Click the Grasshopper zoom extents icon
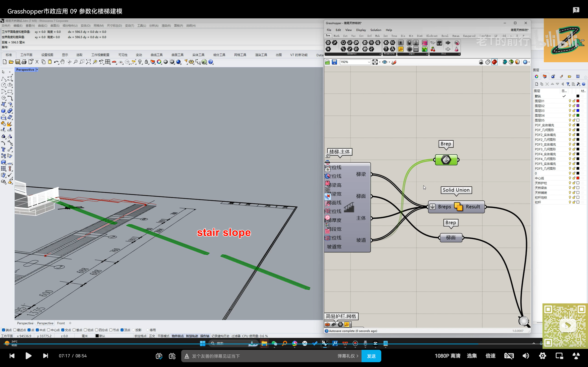 (375, 62)
